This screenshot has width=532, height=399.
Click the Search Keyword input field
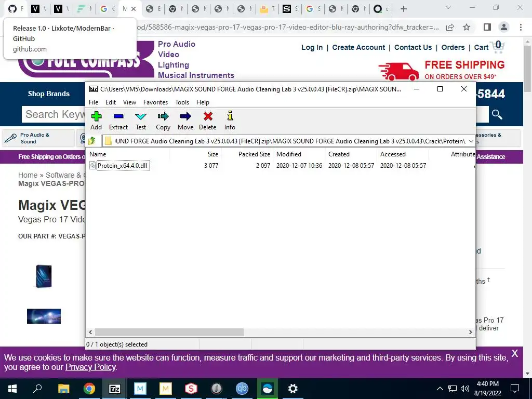click(54, 114)
